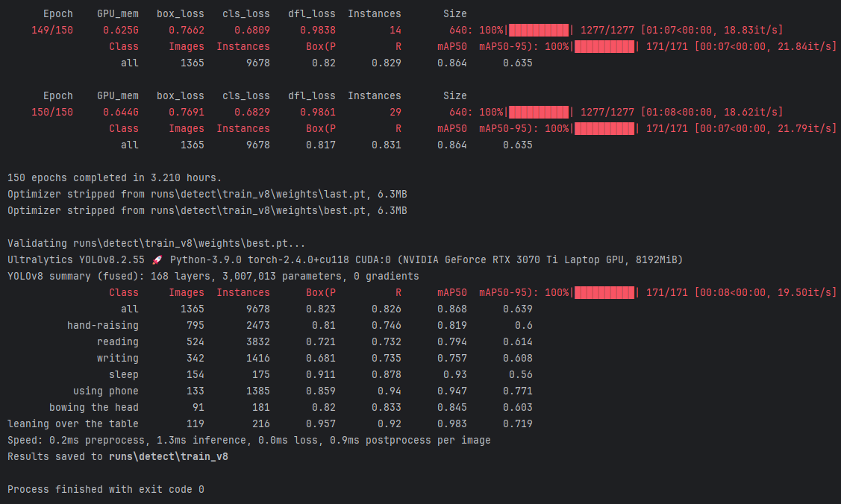The height and width of the screenshot is (504, 841).
Task: Click the 'YOLOv8 summary (fused)' line
Action: tap(213, 276)
